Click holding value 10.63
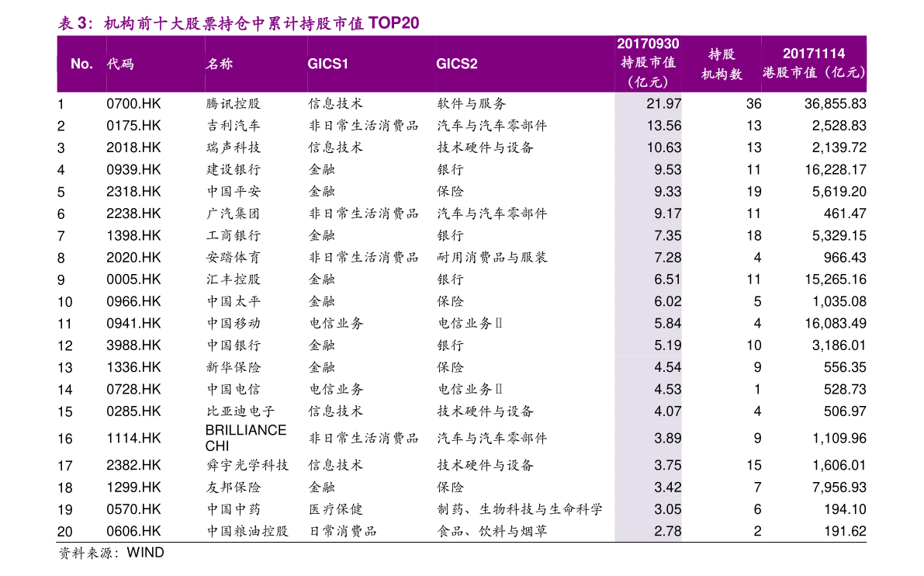The image size is (924, 576). tap(663, 147)
